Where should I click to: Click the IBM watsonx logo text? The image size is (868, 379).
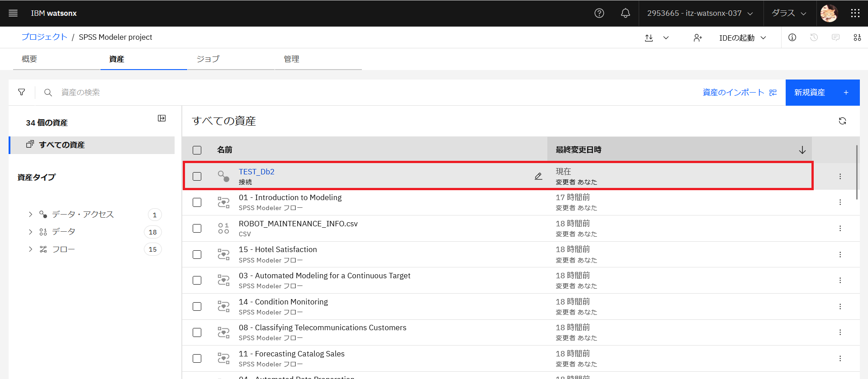pos(54,13)
